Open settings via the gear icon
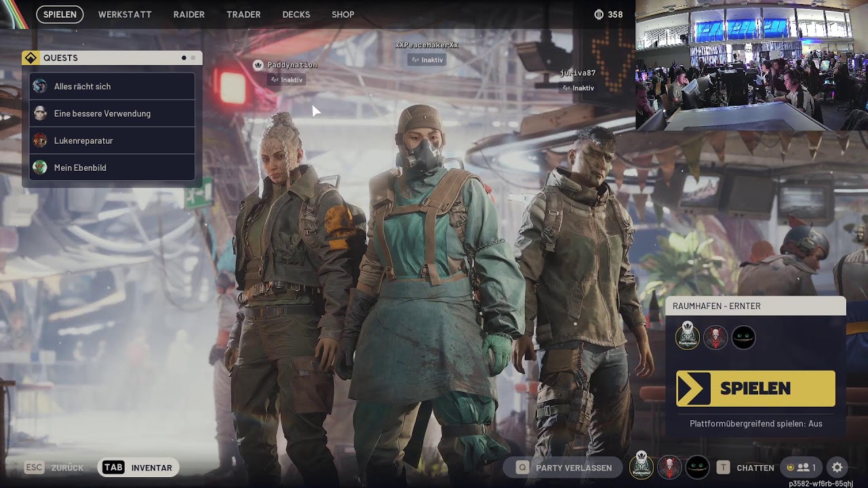This screenshot has width=868, height=488. click(837, 468)
